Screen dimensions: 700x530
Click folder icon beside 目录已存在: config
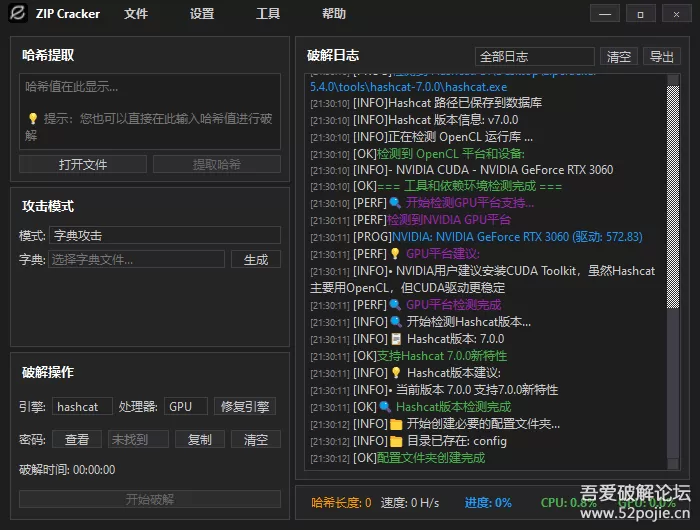tap(396, 441)
